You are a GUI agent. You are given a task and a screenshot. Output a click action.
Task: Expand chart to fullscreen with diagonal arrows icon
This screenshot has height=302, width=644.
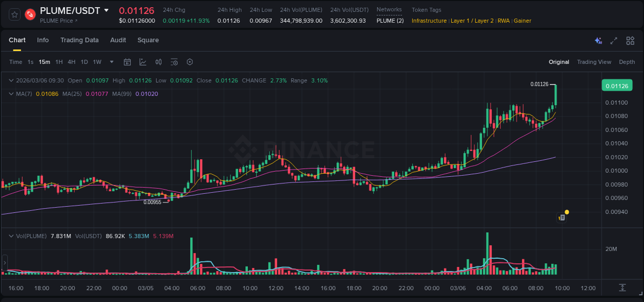(x=614, y=40)
